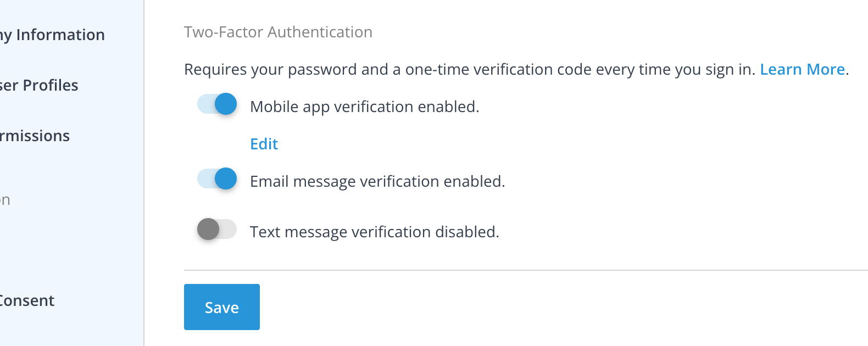Click the 'Text message verification disabled.' label
This screenshot has width=868, height=346.
click(x=374, y=232)
